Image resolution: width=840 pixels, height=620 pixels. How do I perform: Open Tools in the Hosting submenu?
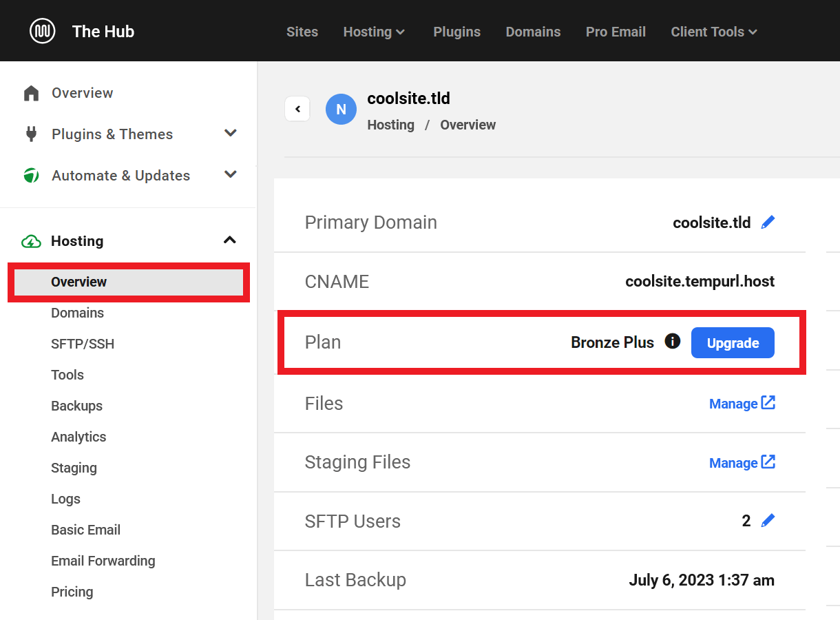(x=67, y=375)
